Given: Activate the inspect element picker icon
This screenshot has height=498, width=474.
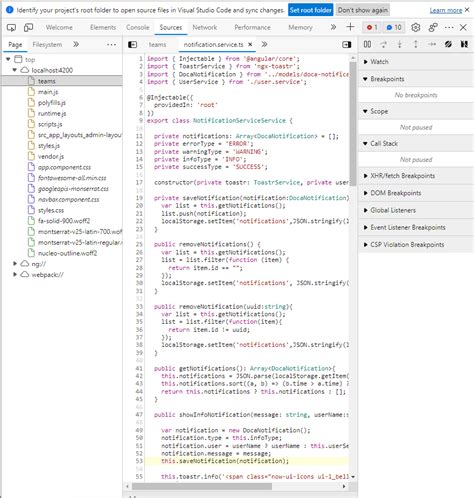Looking at the screenshot, I should (x=11, y=28).
